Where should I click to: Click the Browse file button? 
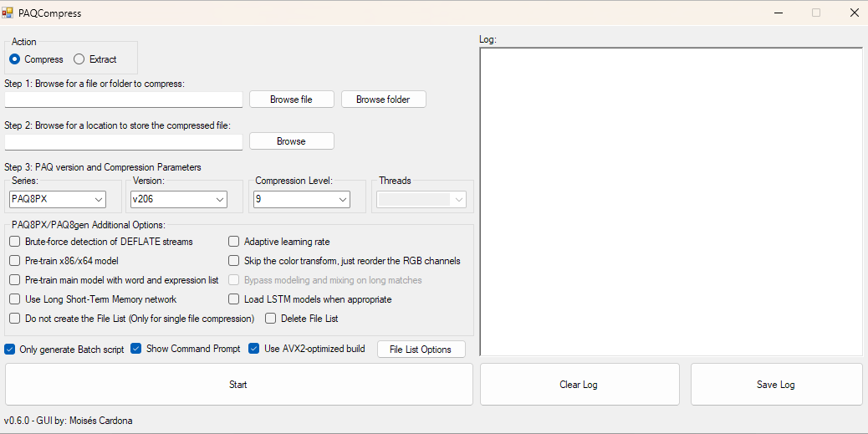coord(291,100)
